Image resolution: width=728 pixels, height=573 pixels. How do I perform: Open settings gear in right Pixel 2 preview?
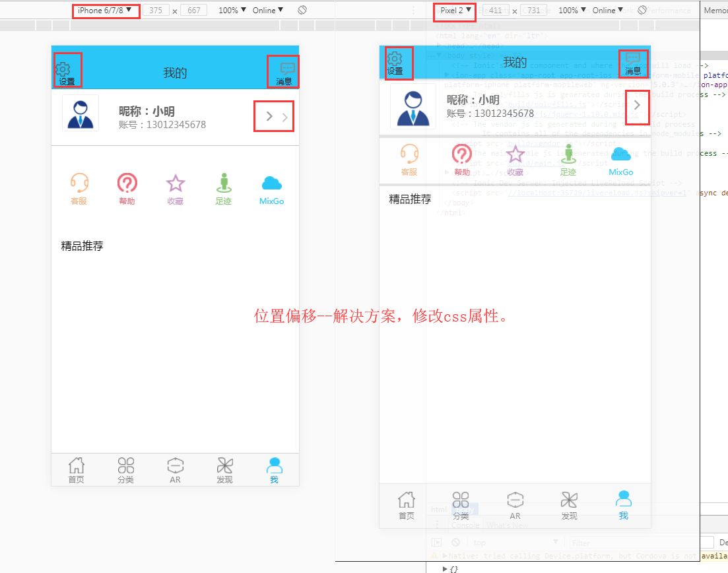pos(395,59)
